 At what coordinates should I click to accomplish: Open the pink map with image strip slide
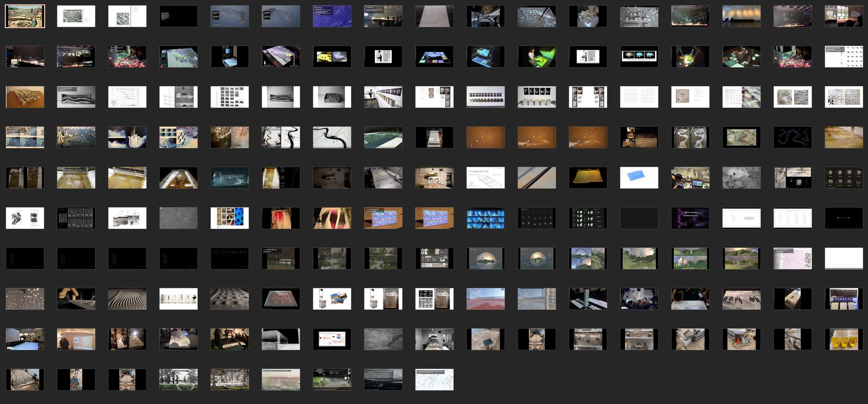pos(793,259)
